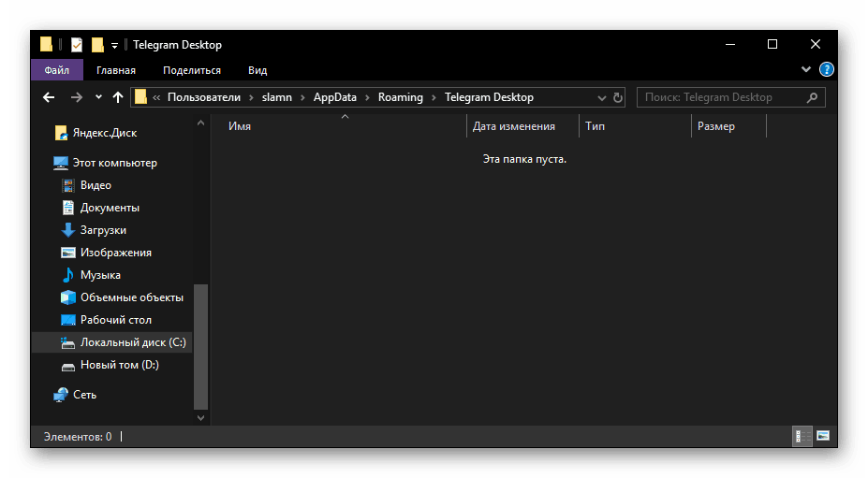Click New folder quick access toolbar icon
The width and height of the screenshot is (868, 478).
(97, 45)
